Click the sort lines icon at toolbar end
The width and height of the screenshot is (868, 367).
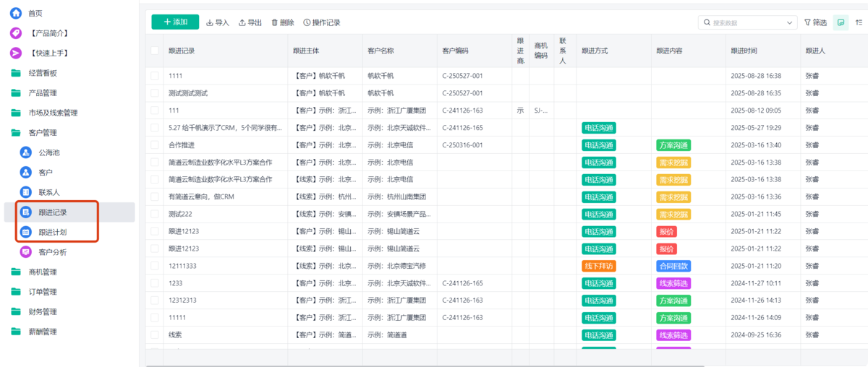point(860,22)
